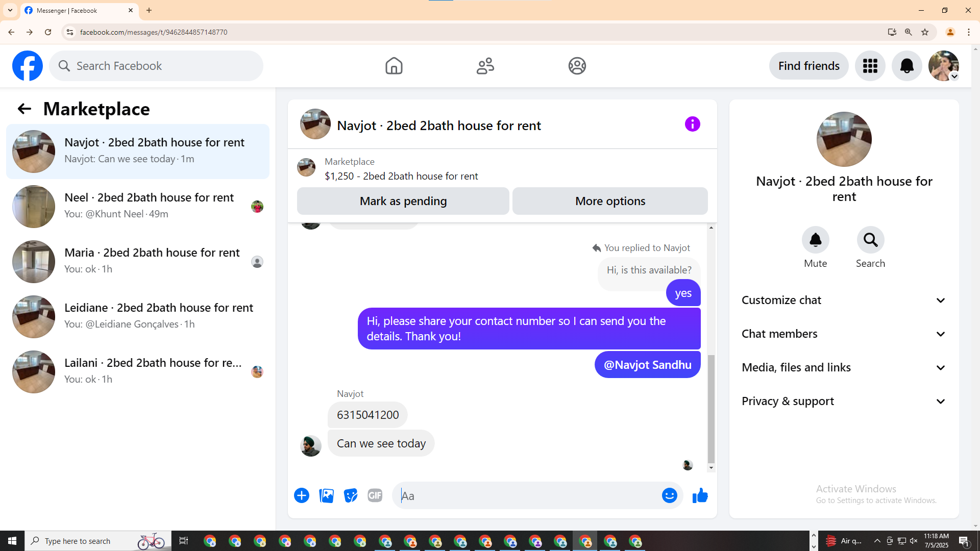Attach a photo with the image icon
Viewport: 980px width, 551px height.
(x=326, y=495)
